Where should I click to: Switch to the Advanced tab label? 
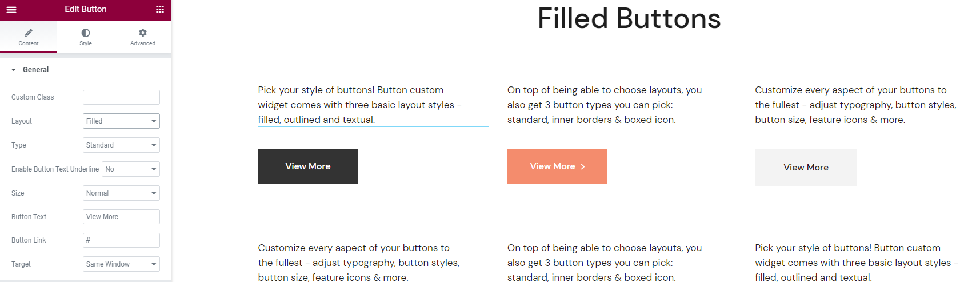[143, 43]
